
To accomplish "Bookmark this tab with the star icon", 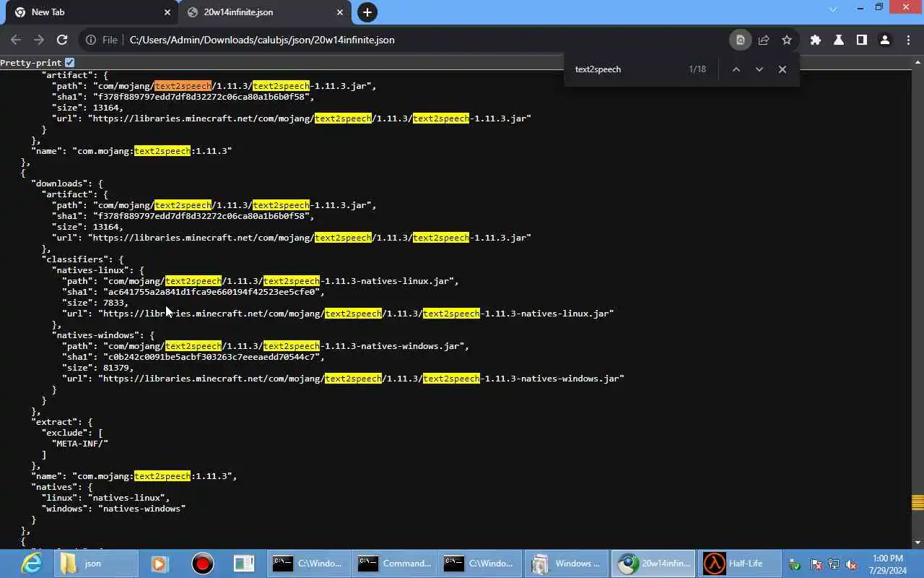I will click(x=787, y=40).
